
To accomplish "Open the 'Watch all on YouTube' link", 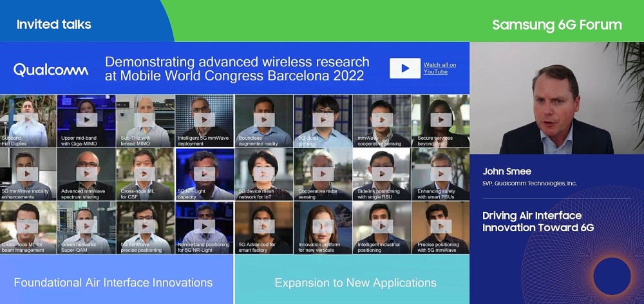I will point(440,68).
